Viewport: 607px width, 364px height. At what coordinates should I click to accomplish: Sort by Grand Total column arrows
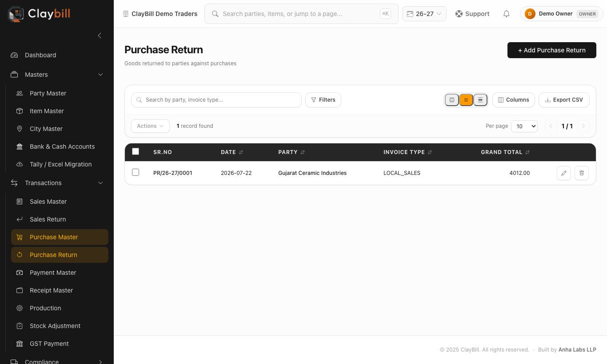[x=527, y=152]
